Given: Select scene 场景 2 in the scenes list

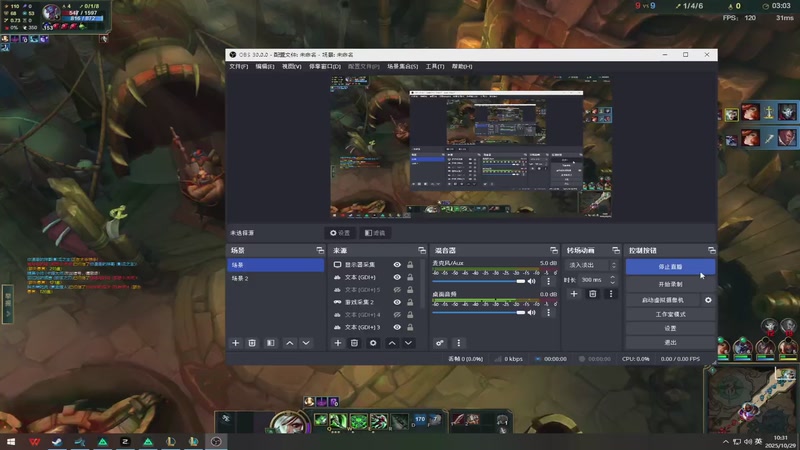Looking at the screenshot, I should click(275, 279).
